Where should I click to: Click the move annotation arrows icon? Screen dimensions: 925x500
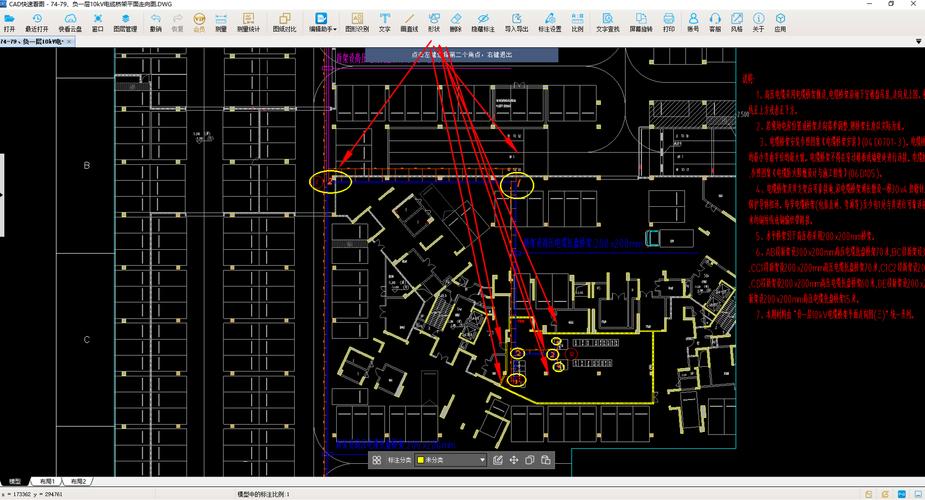[514, 460]
